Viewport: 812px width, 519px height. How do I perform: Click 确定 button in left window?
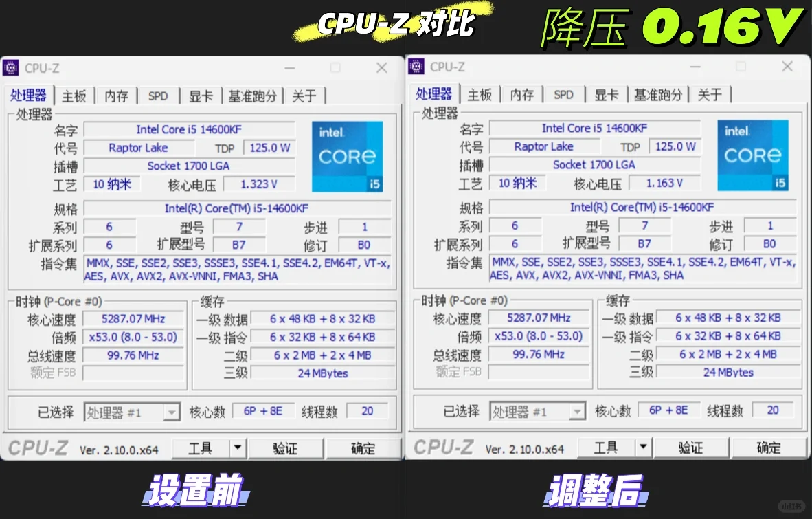(363, 448)
